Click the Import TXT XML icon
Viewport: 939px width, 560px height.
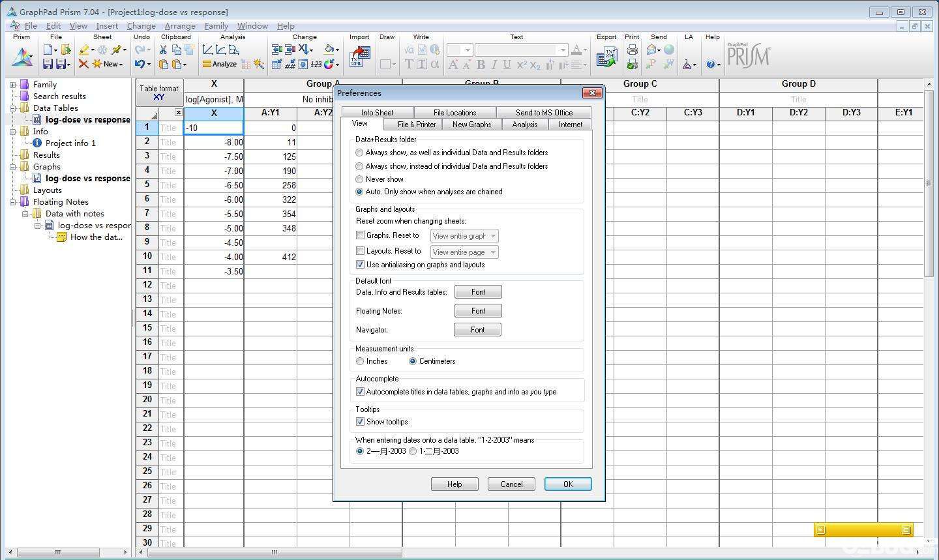[359, 56]
